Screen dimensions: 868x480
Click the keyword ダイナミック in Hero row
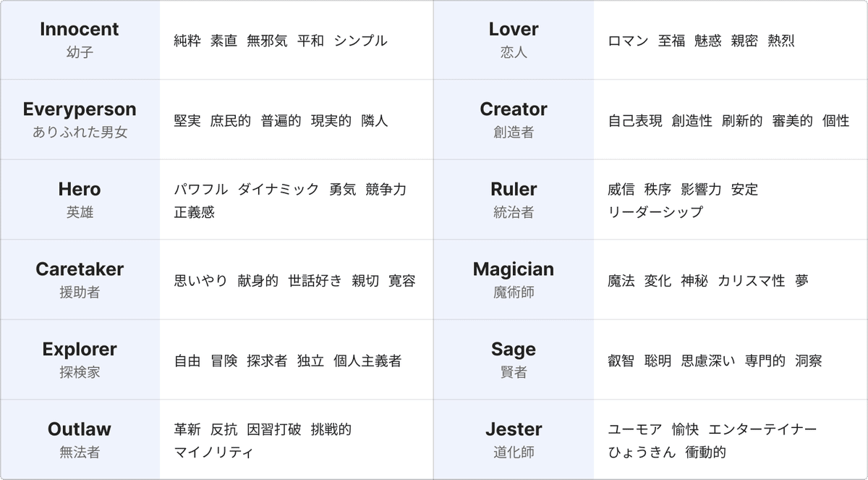[278, 190]
